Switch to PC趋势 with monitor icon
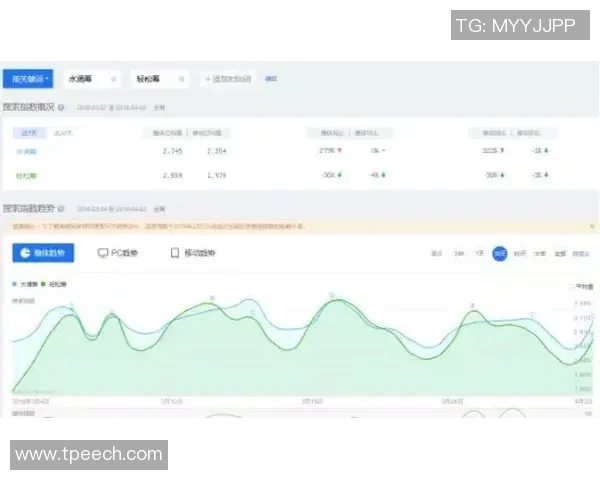The height and width of the screenshot is (480, 600). click(x=118, y=253)
